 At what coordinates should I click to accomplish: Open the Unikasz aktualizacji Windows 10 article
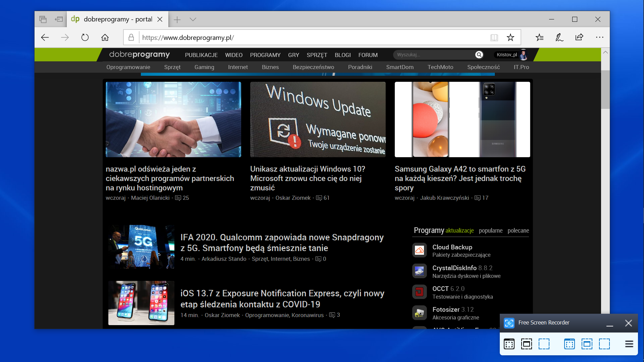coord(307,178)
